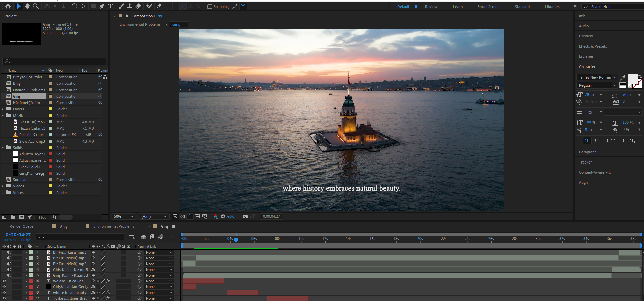Click the Graph Editor icon in timeline
The image size is (644, 301).
(x=172, y=237)
